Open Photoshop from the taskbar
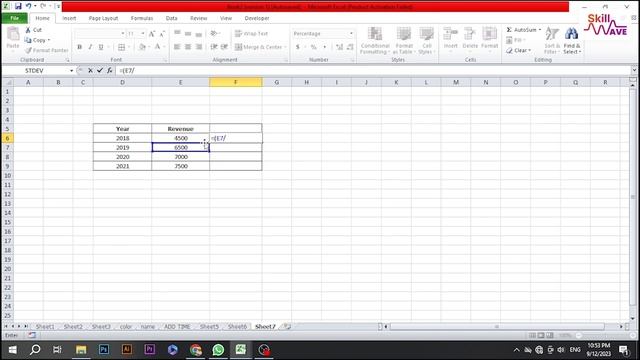 pos(104,350)
